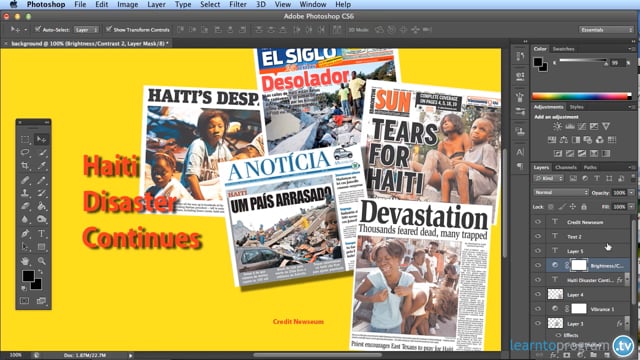Toggle the Auto-Select checkbox
The width and height of the screenshot is (640, 360).
(38, 29)
